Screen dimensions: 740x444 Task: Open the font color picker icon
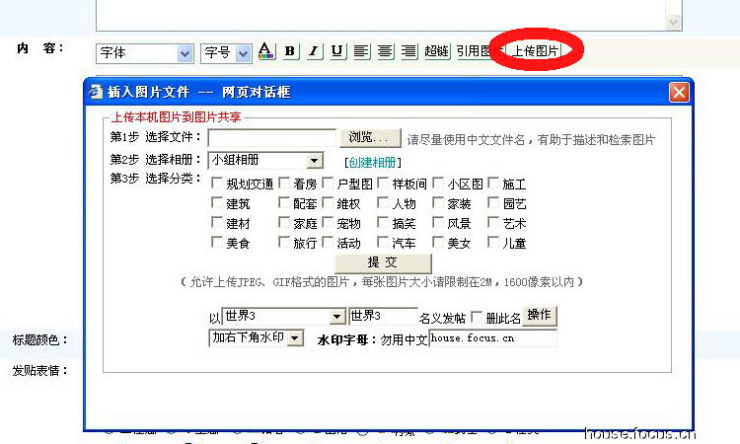pyautogui.click(x=266, y=51)
